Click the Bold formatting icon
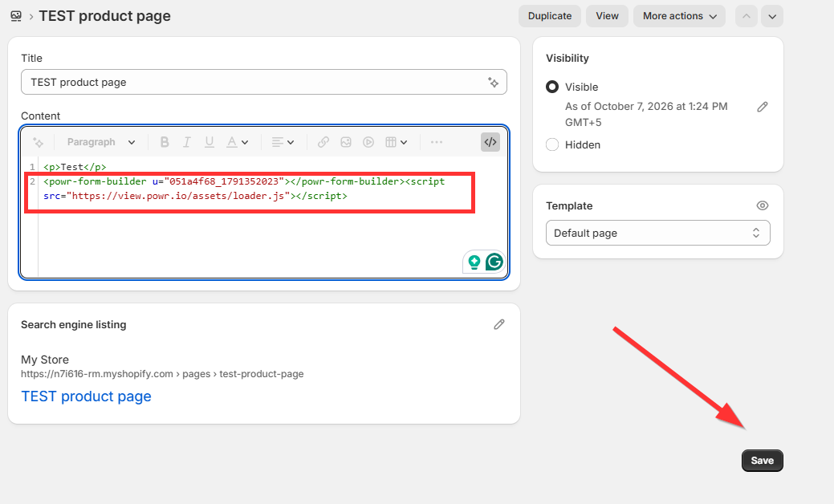The height and width of the screenshot is (504, 834). click(x=165, y=142)
